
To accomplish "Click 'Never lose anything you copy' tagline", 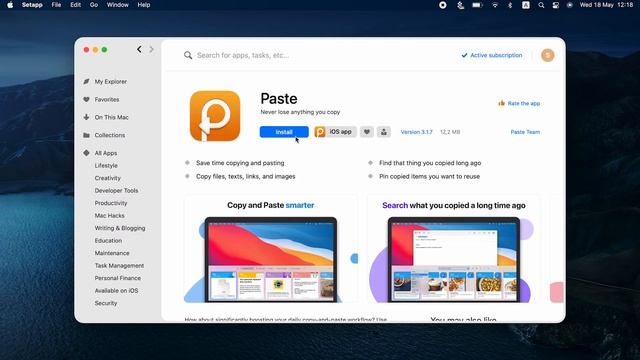I will coord(300,112).
